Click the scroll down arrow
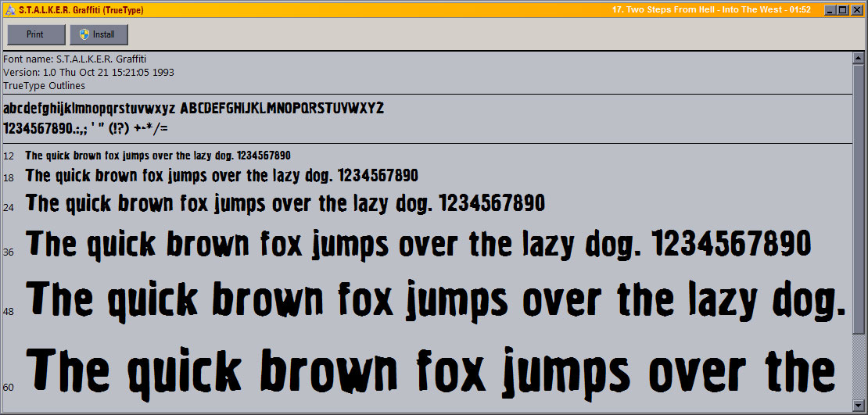Image resolution: width=868 pixels, height=415 pixels. (858, 406)
